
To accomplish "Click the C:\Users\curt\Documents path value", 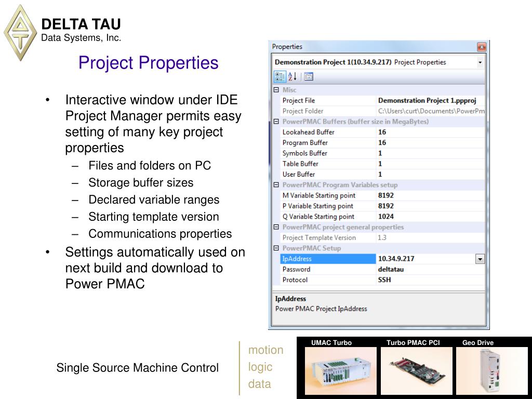I will click(431, 111).
